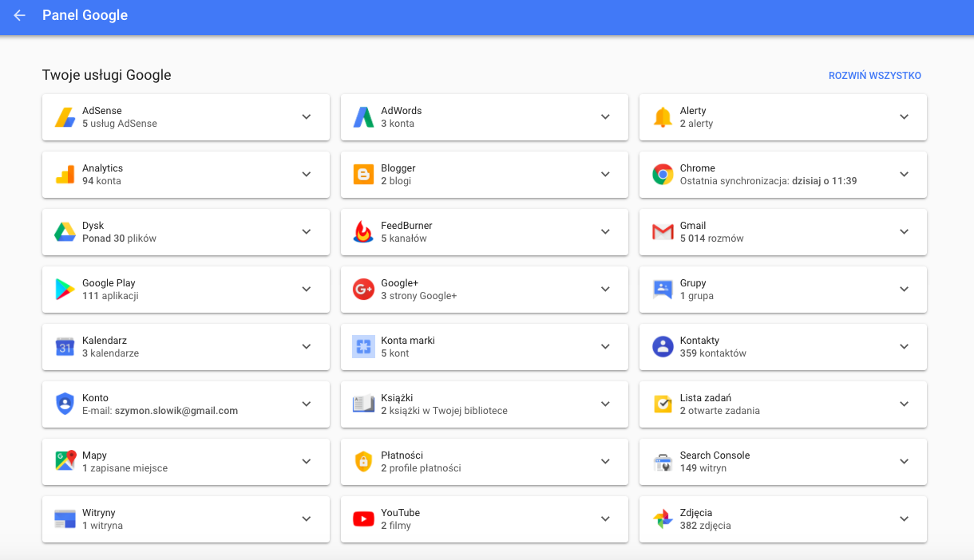Screen dimensions: 974x560
Task: Expand the Konto card chevron
Action: pos(307,404)
